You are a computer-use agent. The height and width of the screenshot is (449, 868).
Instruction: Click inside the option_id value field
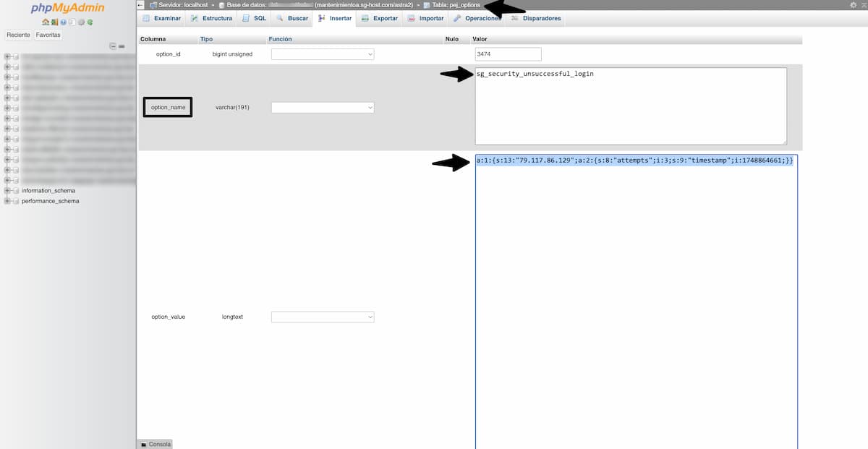click(x=506, y=54)
